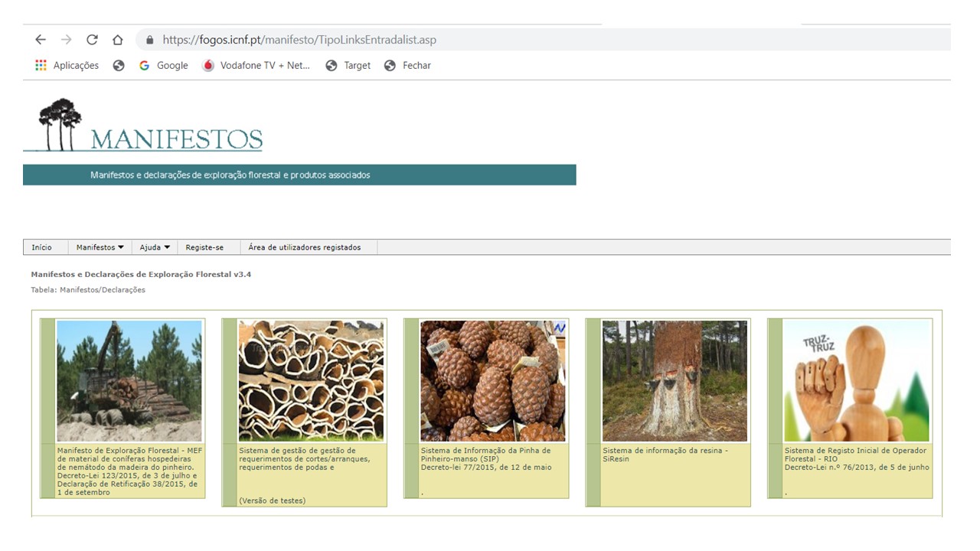Open the Vodafone TV + Net bookmark
Screen dimensions: 980x551
256,66
